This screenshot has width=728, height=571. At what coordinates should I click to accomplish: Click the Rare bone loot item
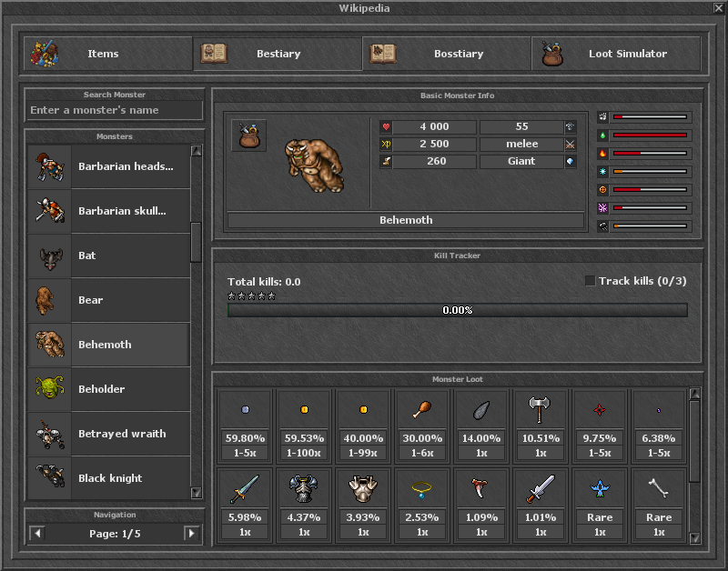[659, 505]
